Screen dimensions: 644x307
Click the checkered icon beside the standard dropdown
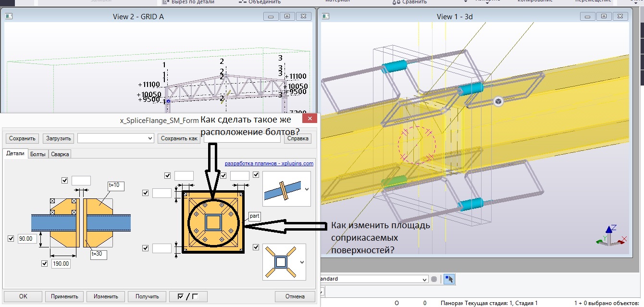tap(434, 279)
